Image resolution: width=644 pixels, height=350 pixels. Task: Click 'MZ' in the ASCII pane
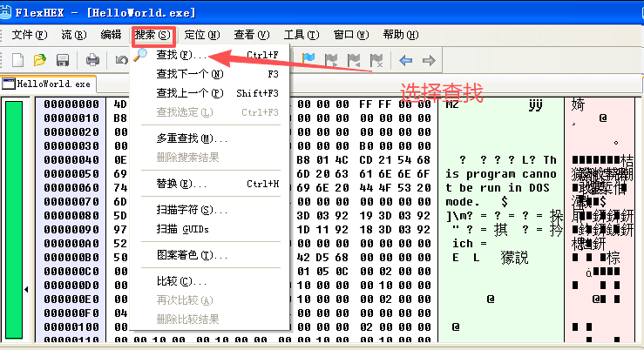pyautogui.click(x=452, y=104)
